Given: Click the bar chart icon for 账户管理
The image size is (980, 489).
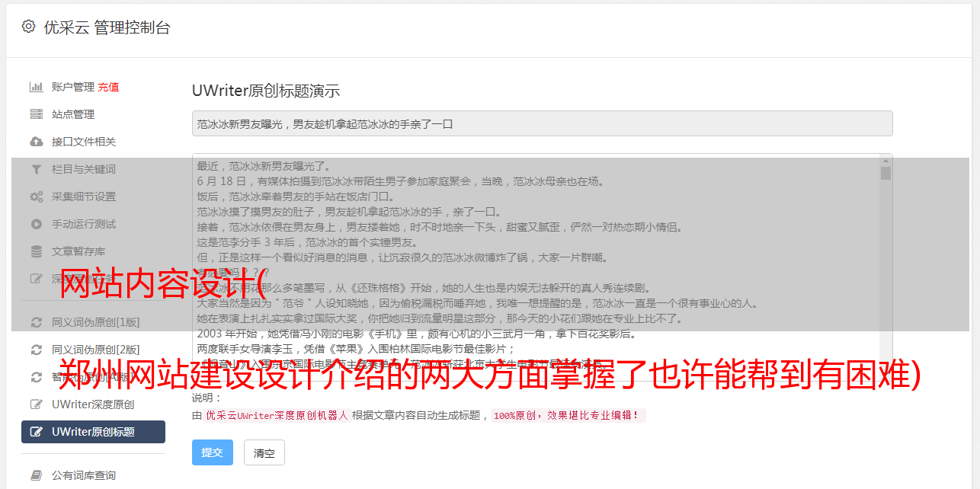Looking at the screenshot, I should click(36, 87).
